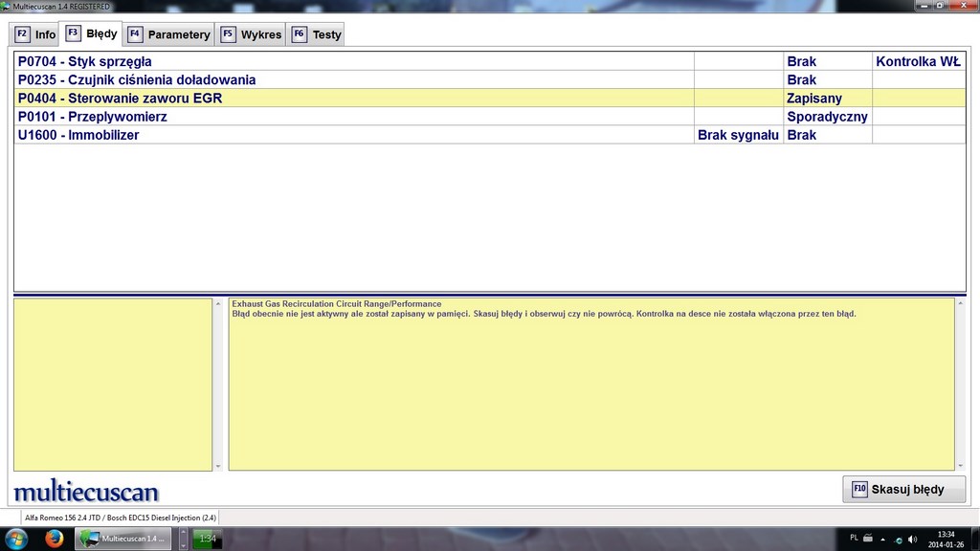
Task: Click the EGR error description text
Action: [544, 309]
